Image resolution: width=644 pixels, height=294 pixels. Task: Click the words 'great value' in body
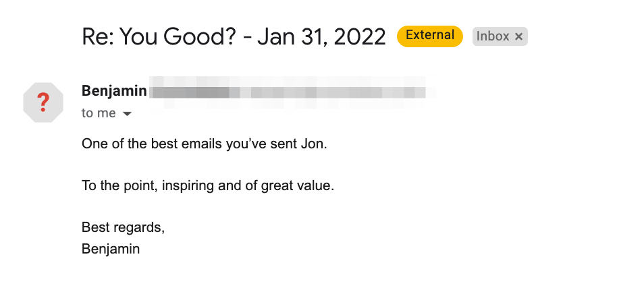pos(296,186)
